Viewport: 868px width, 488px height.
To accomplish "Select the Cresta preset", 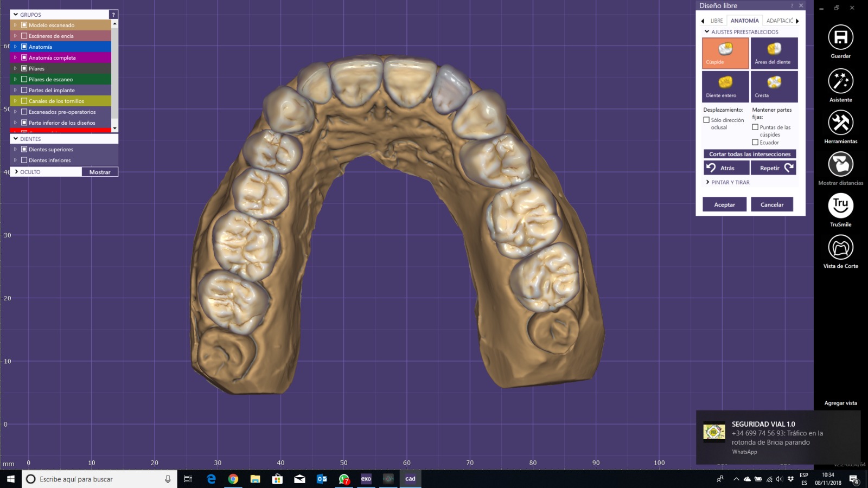I will point(774,87).
